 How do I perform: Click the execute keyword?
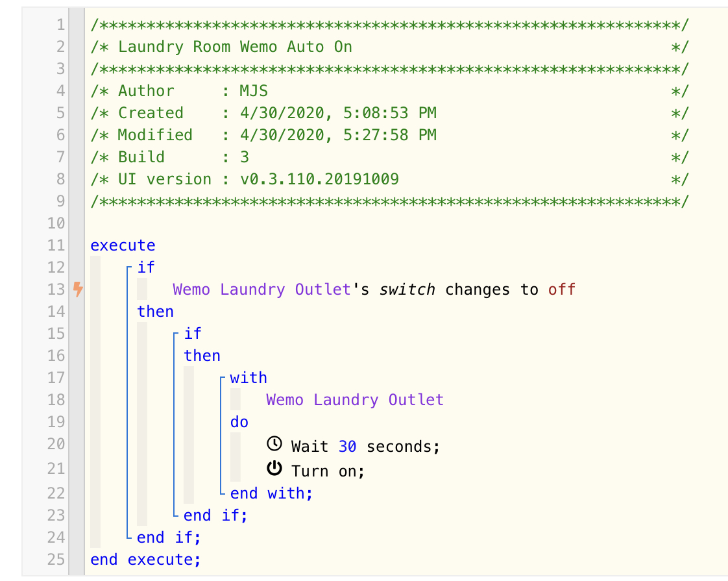(123, 245)
